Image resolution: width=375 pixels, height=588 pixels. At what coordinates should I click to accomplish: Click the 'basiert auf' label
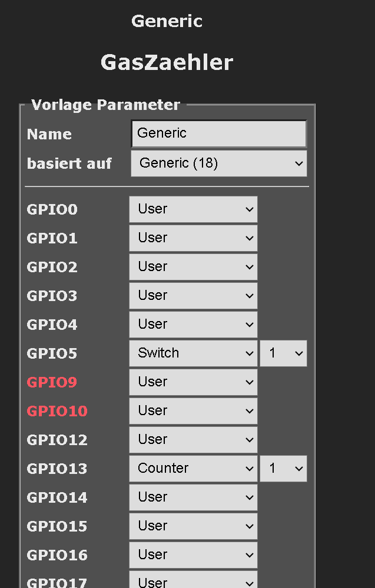69,164
